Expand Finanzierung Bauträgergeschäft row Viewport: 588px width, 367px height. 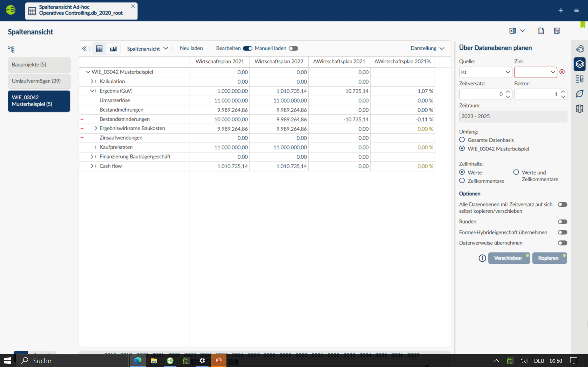click(92, 157)
